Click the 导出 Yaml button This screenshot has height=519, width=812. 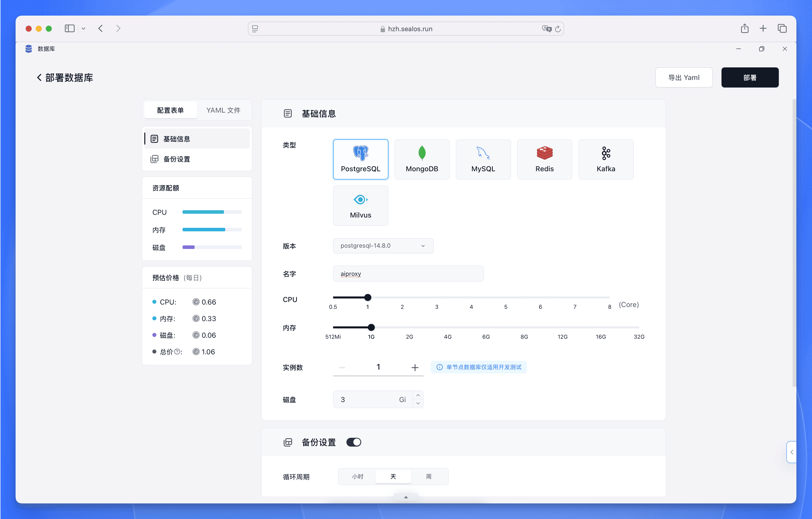684,77
